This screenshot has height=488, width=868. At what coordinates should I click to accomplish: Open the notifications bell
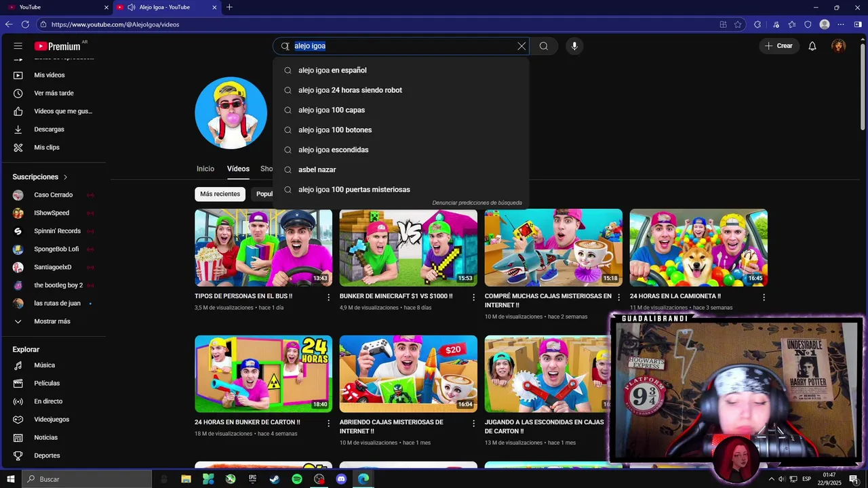pos(812,46)
